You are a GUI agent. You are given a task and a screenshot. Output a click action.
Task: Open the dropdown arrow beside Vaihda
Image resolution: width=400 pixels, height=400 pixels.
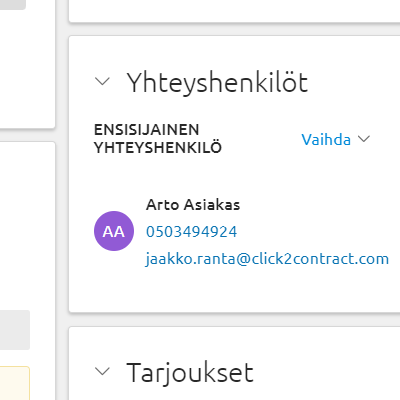pyautogui.click(x=364, y=139)
